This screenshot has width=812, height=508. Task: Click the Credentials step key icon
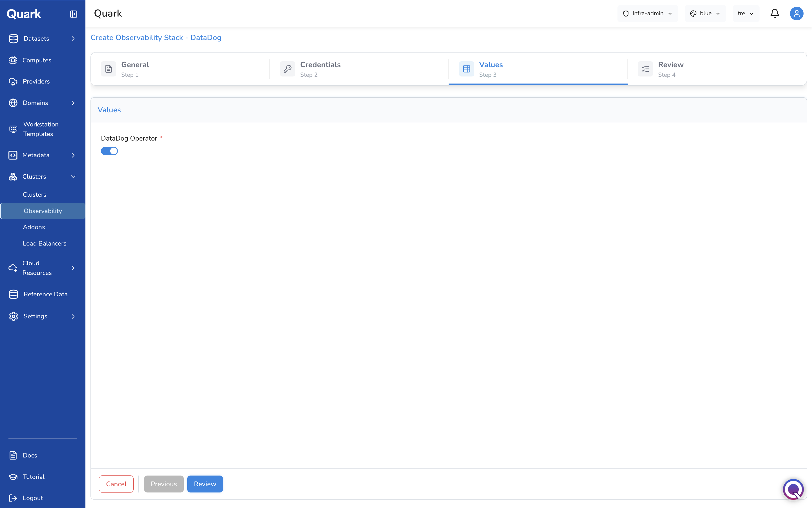pos(287,69)
